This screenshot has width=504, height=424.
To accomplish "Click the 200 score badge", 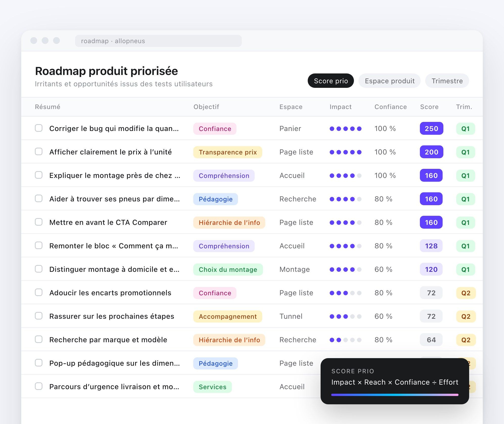I will 431,152.
